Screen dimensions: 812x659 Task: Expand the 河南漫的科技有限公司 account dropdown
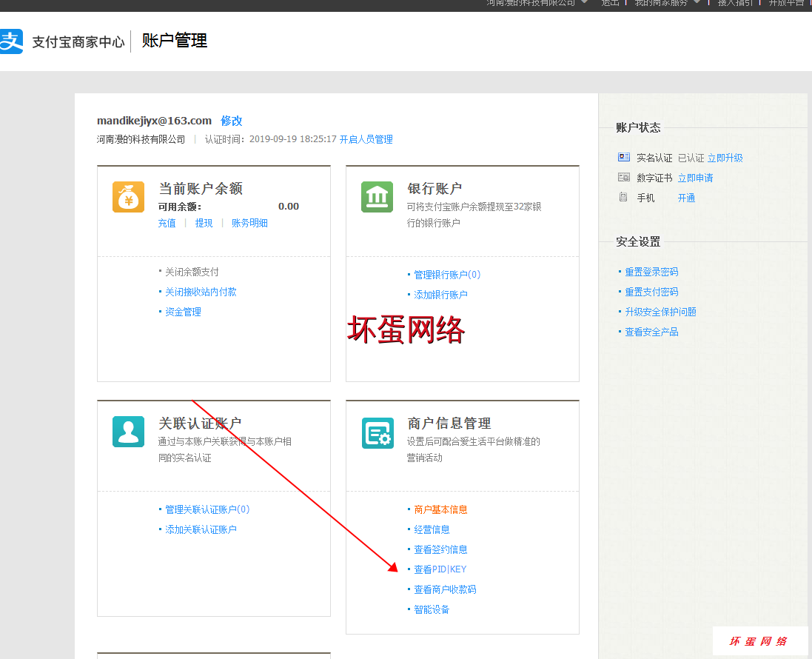click(x=584, y=2)
